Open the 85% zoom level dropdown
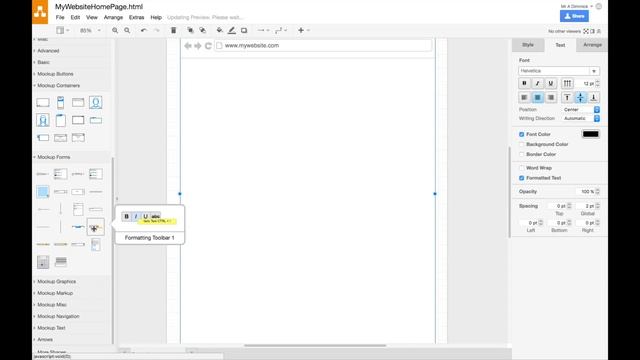The width and height of the screenshot is (640, 360). [x=90, y=31]
